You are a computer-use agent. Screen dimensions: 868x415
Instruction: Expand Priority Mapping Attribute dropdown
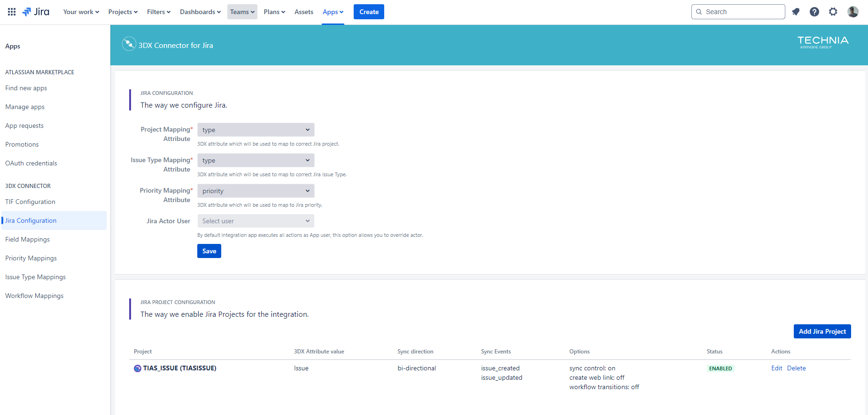coord(256,191)
